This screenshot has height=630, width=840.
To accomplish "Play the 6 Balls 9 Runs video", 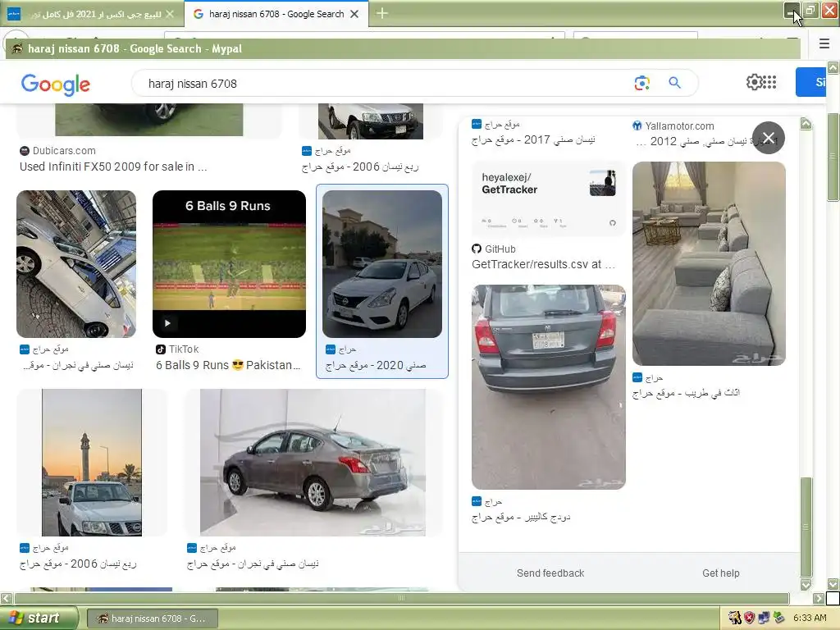I will point(167,323).
